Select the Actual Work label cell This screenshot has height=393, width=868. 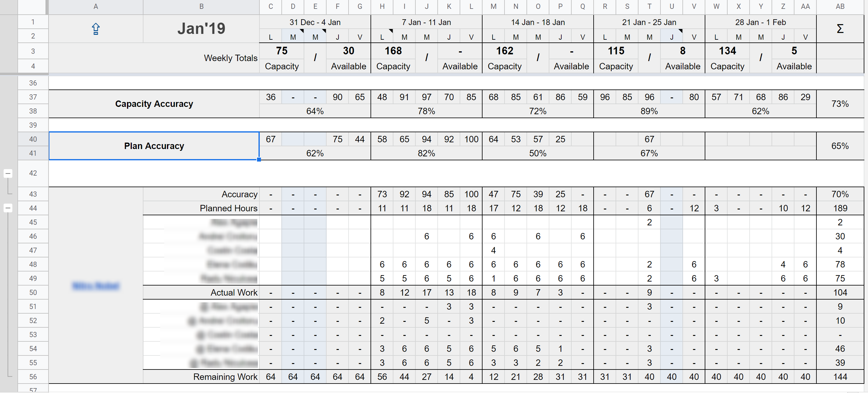(233, 292)
